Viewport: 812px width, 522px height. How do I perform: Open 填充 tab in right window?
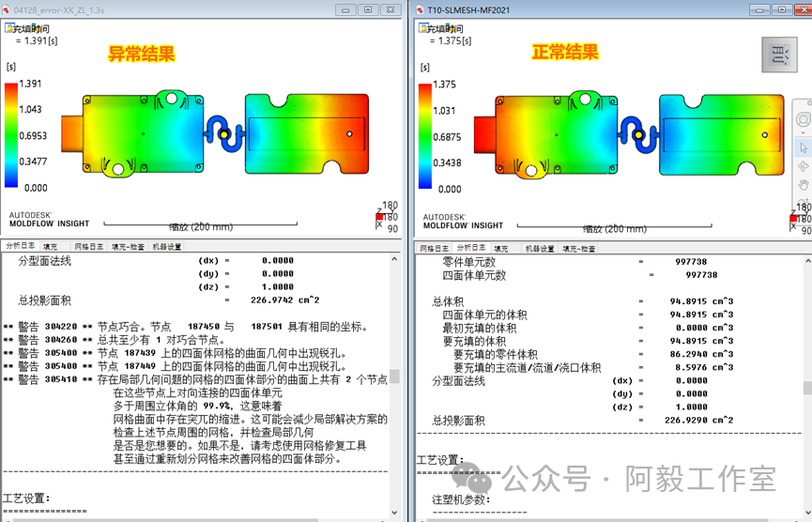pos(500,249)
